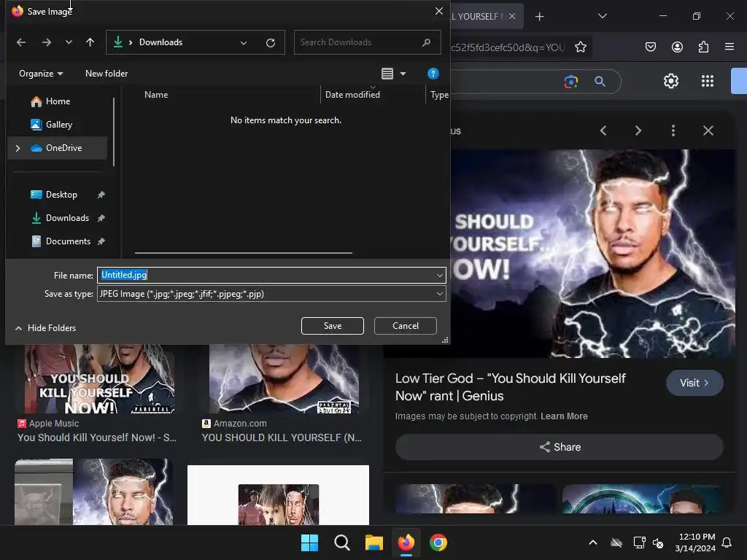Select Gallery in the navigation pane
747x560 pixels.
[x=57, y=124]
